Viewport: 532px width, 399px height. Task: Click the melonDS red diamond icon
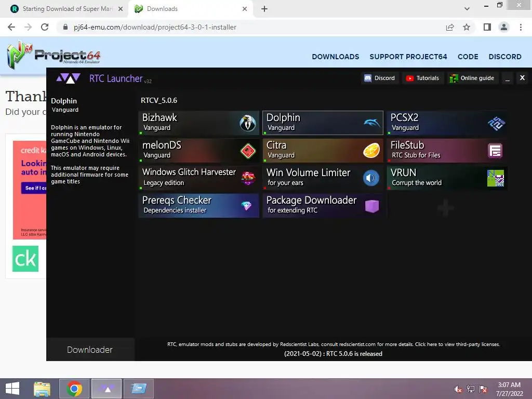[x=248, y=151]
